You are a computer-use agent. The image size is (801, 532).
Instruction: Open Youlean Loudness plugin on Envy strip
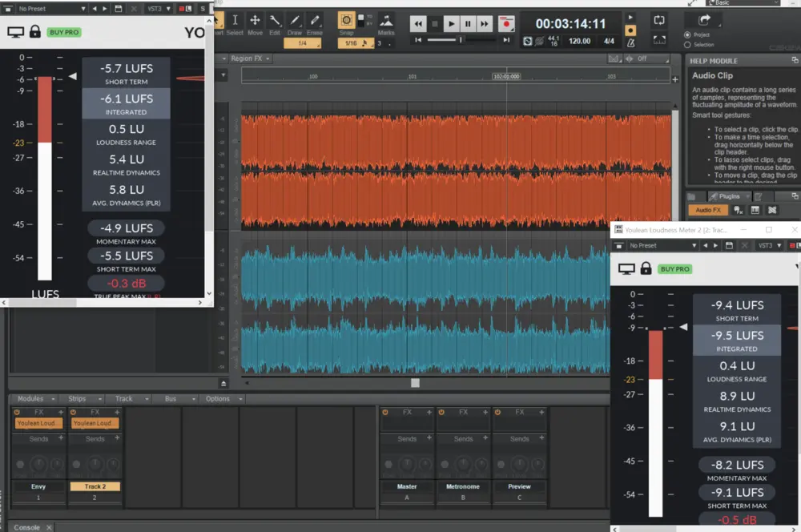pyautogui.click(x=38, y=423)
